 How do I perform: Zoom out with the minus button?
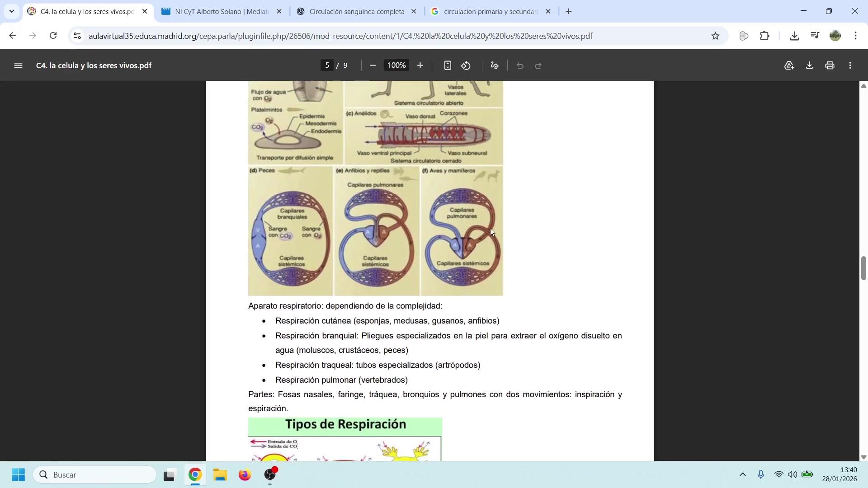[373, 66]
